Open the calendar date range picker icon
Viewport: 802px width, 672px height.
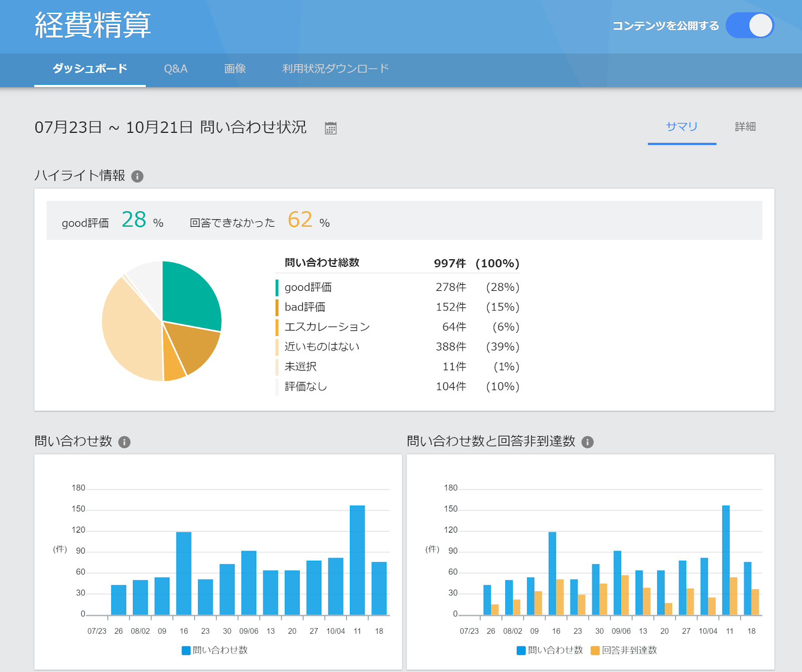[330, 128]
